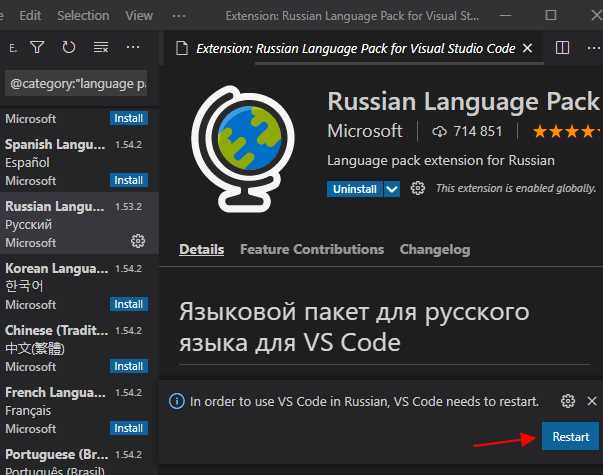Select Russian Language Pack list item
Image resolution: width=603 pixels, height=475 pixels.
[79, 223]
